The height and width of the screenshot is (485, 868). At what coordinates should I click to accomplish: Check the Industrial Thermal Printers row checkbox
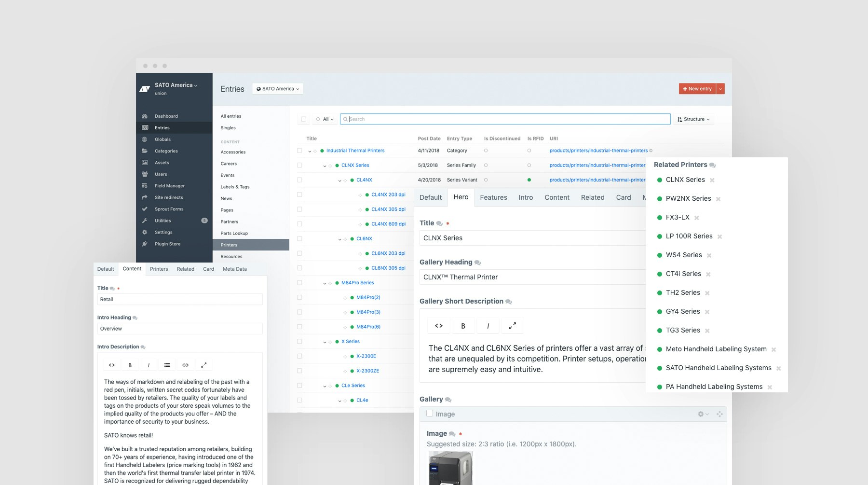(299, 151)
